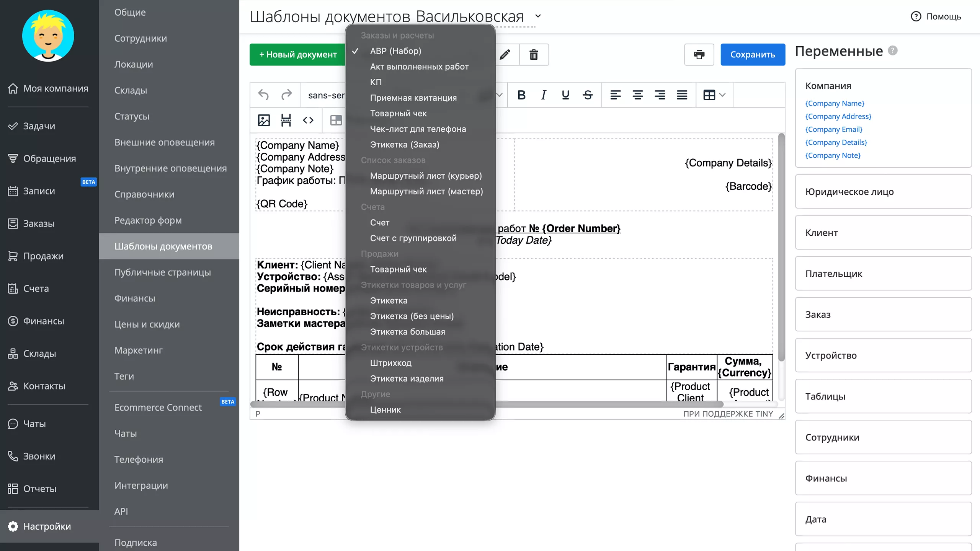Click the undo arrow icon
The height and width of the screenshot is (551, 980).
[263, 95]
